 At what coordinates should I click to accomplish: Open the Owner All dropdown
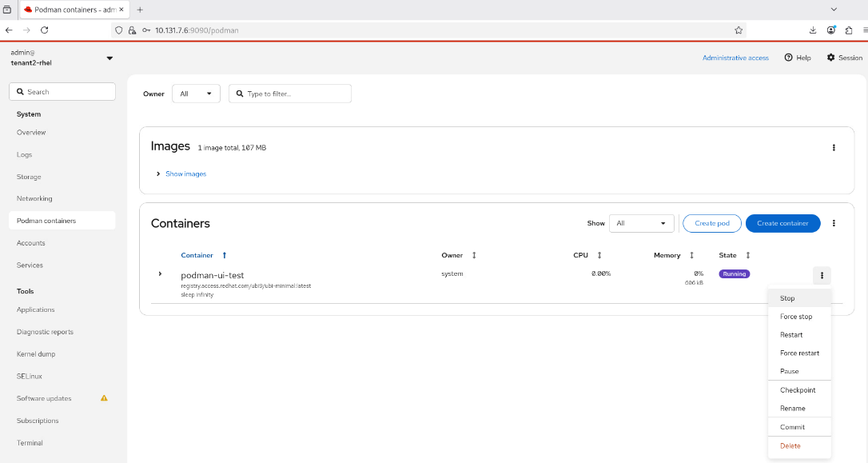point(196,94)
